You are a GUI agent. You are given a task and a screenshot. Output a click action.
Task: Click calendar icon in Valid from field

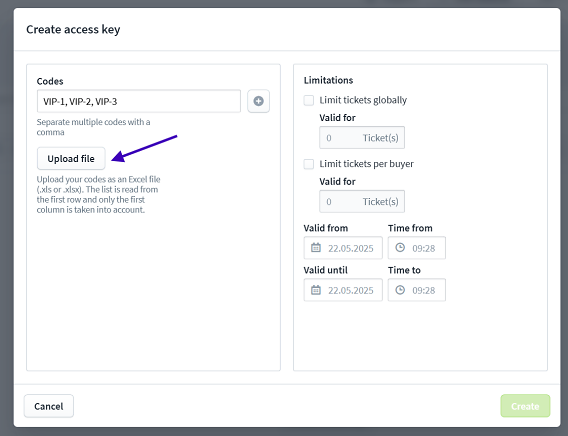pos(316,248)
